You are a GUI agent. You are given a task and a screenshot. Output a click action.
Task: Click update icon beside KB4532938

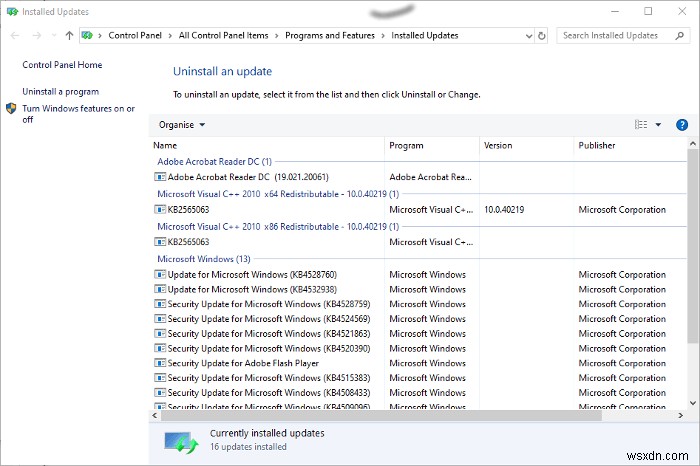(160, 289)
